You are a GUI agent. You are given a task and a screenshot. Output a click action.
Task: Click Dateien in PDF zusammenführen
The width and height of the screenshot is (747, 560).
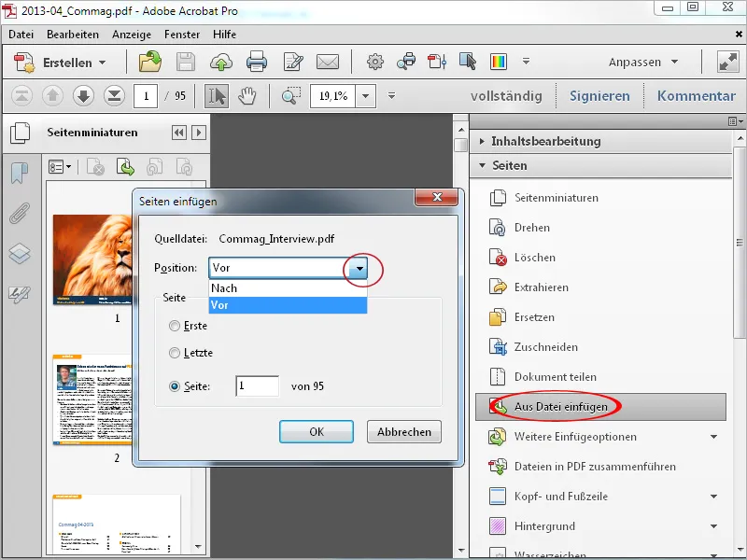pos(582,467)
